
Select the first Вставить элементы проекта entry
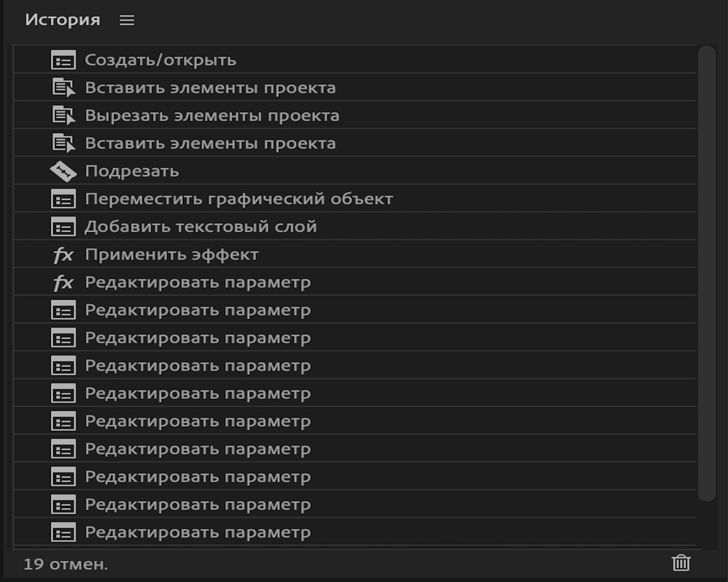210,88
